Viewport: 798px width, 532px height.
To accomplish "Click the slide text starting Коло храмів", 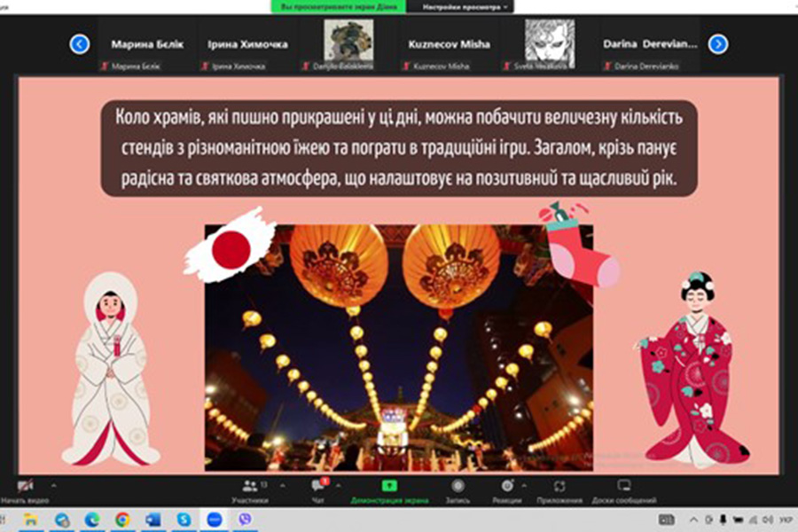I will 399,148.
